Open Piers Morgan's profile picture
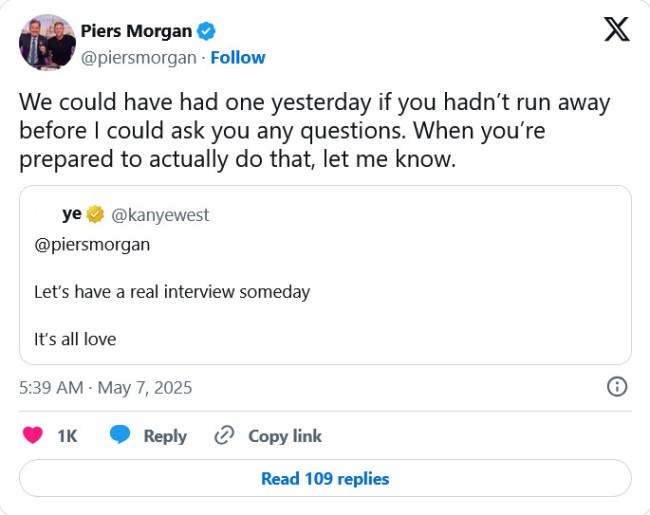Screen dimensions: 650x515 tap(47, 43)
